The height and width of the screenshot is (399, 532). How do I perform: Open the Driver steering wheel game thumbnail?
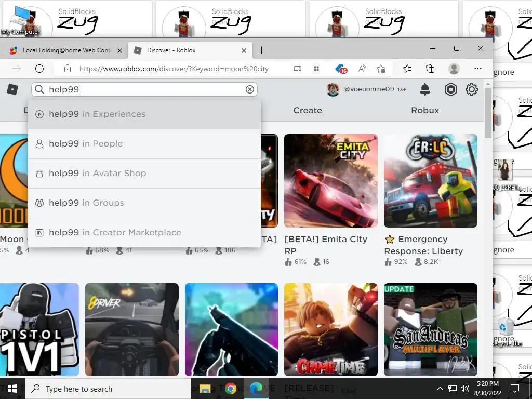tap(131, 329)
